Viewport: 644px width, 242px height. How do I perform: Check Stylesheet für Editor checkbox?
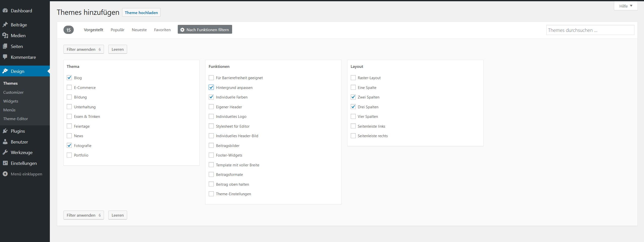(211, 126)
